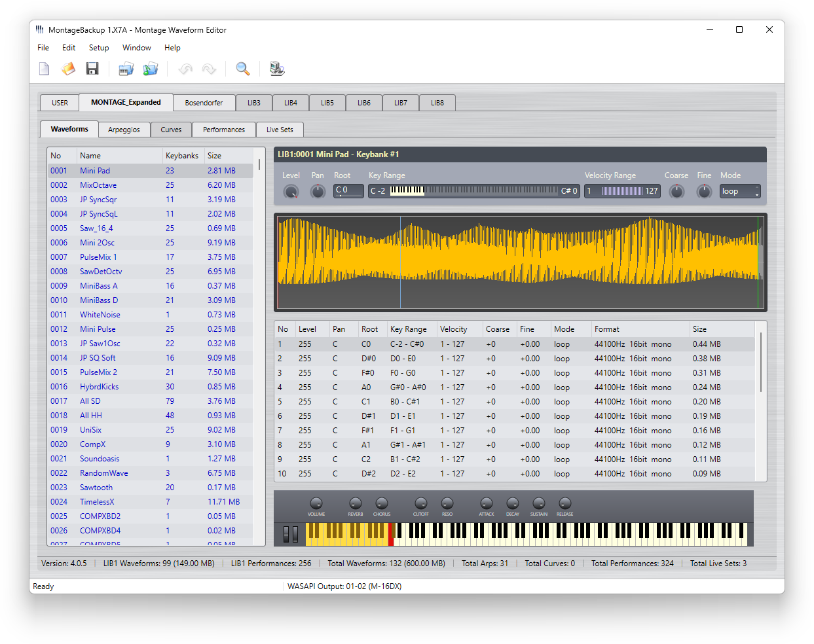The image size is (814, 644).
Task: Click the New file icon in toolbar
Action: (45, 69)
